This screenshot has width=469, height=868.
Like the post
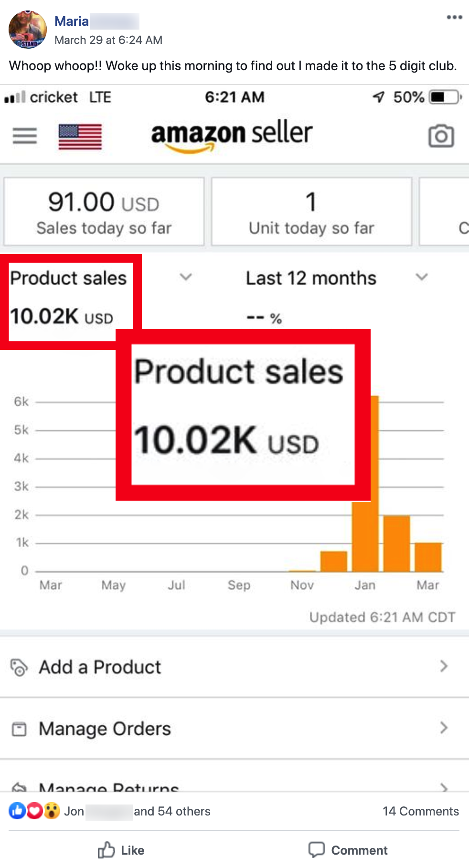click(x=121, y=850)
